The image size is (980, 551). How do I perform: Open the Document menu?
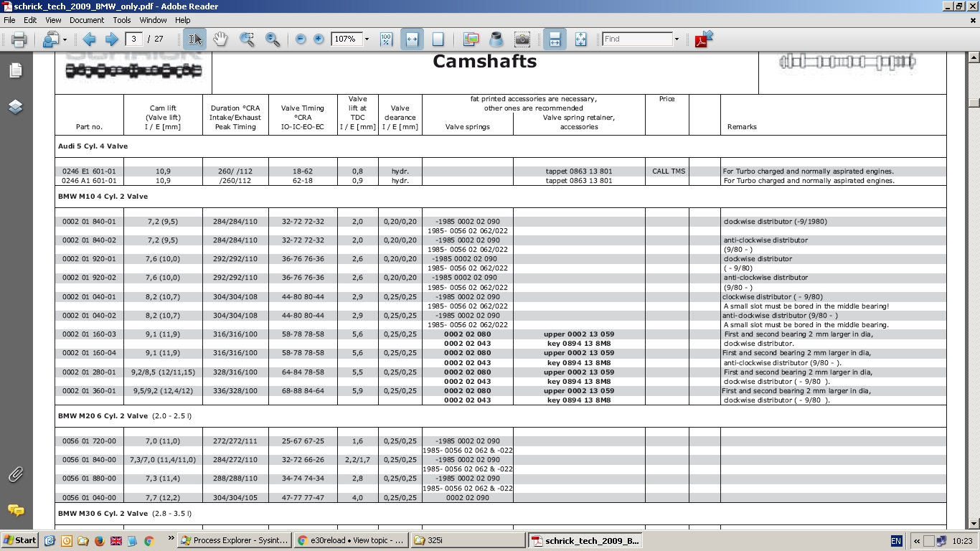87,20
